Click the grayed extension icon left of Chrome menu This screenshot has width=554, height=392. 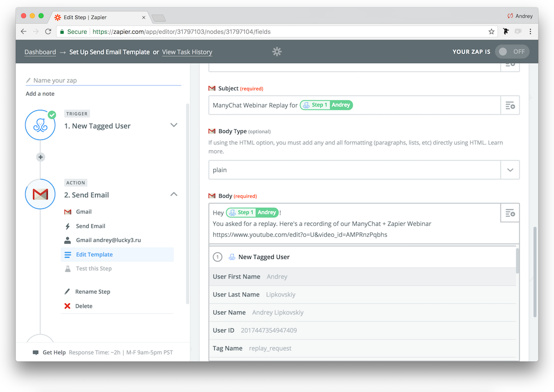[x=518, y=31]
